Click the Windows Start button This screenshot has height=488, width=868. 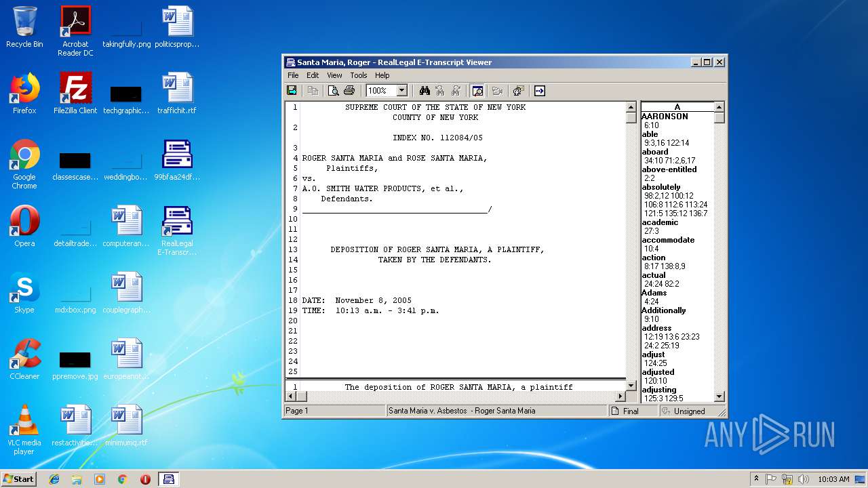click(x=19, y=479)
